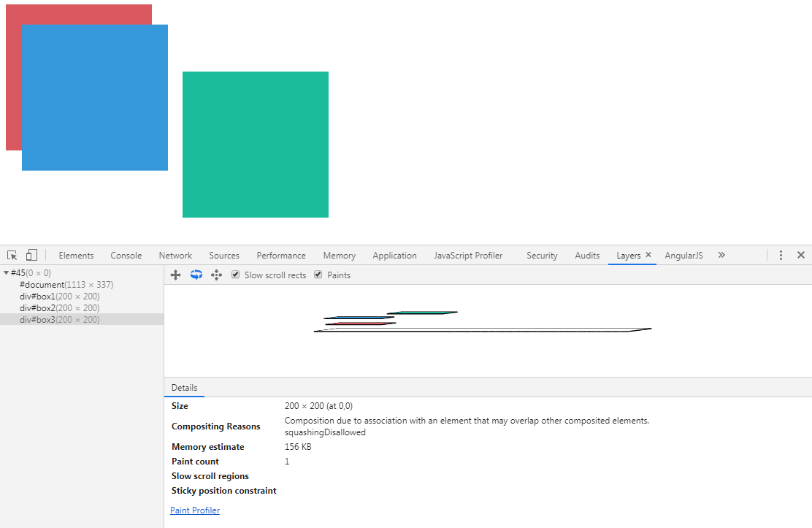Screen dimensions: 812x528
Task: Select div#box1 layer in the tree
Action: tap(82, 296)
